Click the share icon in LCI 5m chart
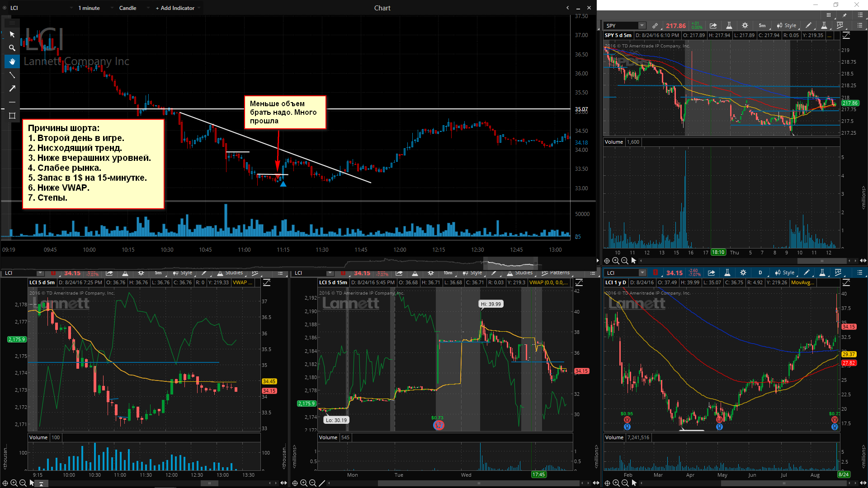Viewport: 868px width, 488px height. (109, 273)
